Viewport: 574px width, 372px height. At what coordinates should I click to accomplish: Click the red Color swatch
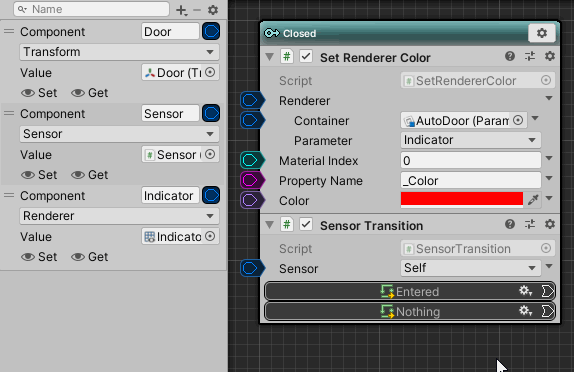tap(462, 200)
